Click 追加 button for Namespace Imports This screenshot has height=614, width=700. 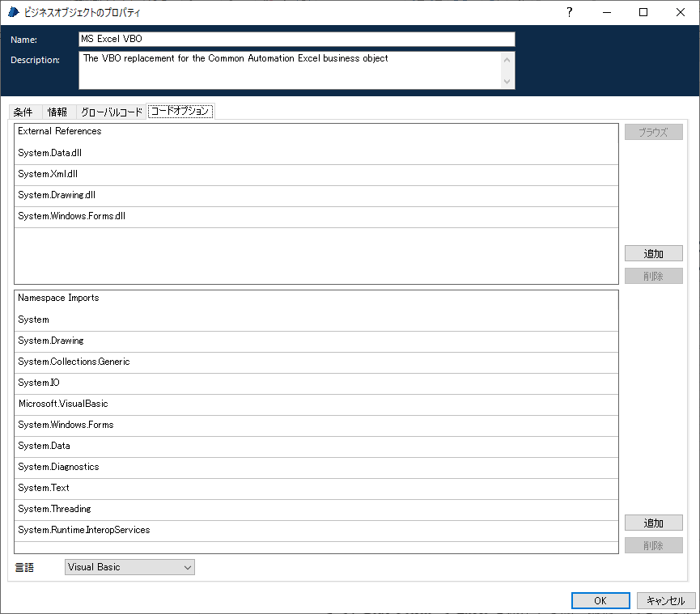pos(654,523)
